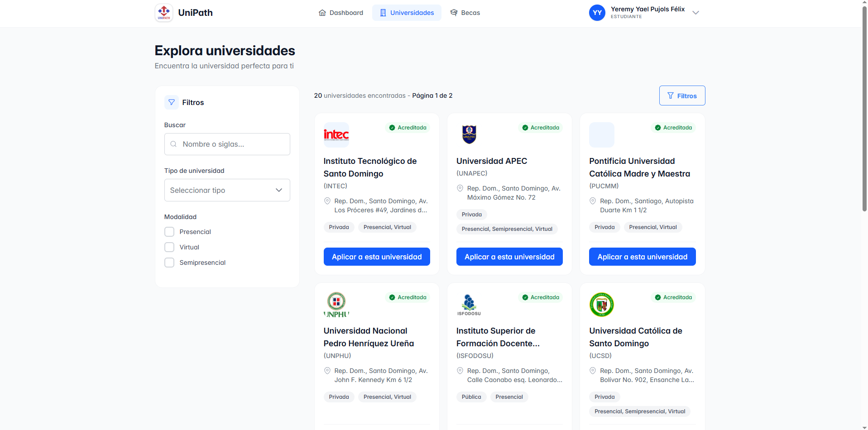Click the Acreditada badge on ISFODOSU card
Screen dimensions: 868x430
pos(541,297)
